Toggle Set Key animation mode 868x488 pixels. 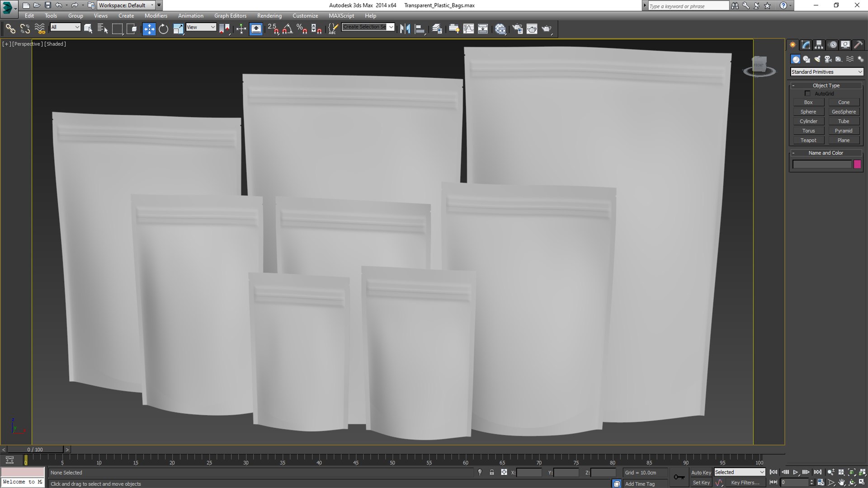(x=701, y=483)
